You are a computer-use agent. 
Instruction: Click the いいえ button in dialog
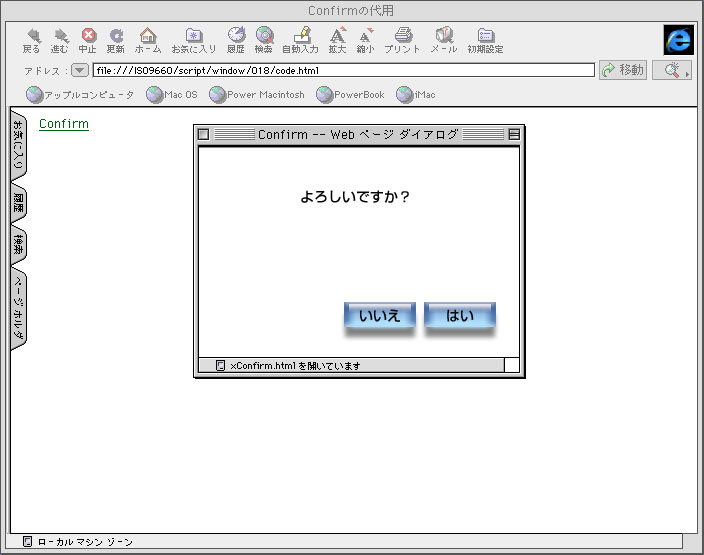(379, 316)
